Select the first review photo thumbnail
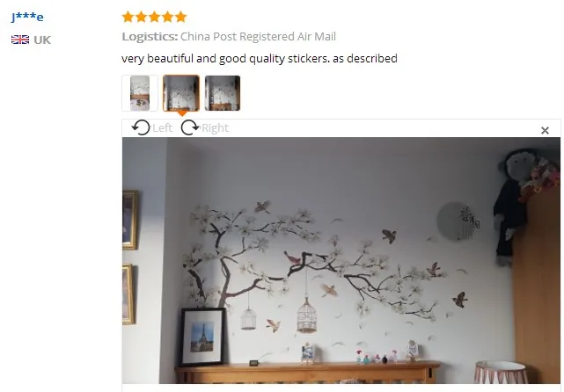564x392 pixels. pos(140,93)
